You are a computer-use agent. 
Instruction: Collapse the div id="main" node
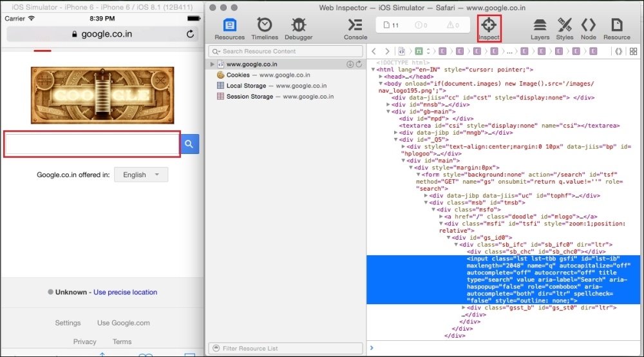(403, 160)
